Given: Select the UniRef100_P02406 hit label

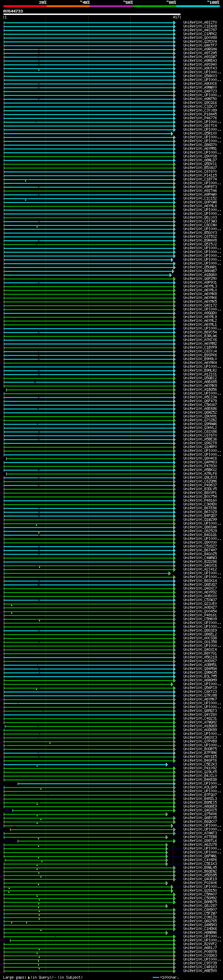Looking at the screenshot, I should [x=200, y=883].
